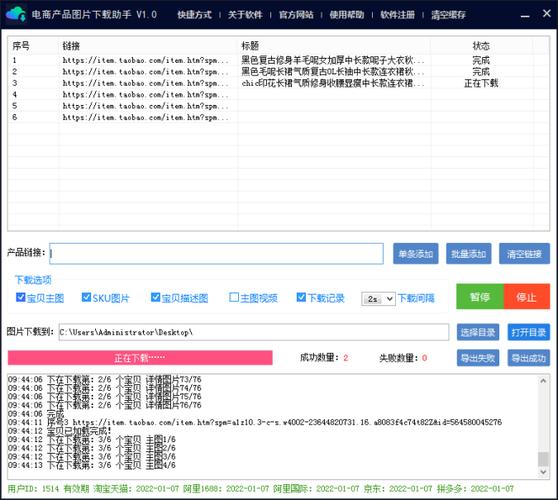Viewport: 558px width, 500px height.
Task: Click 清空缓存 in the title bar
Action: tap(448, 15)
